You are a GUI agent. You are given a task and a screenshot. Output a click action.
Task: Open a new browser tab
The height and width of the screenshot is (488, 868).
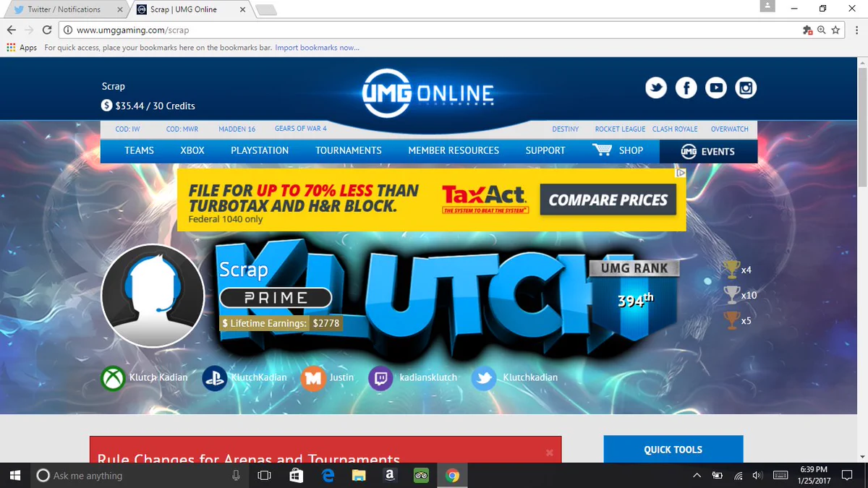(x=266, y=10)
